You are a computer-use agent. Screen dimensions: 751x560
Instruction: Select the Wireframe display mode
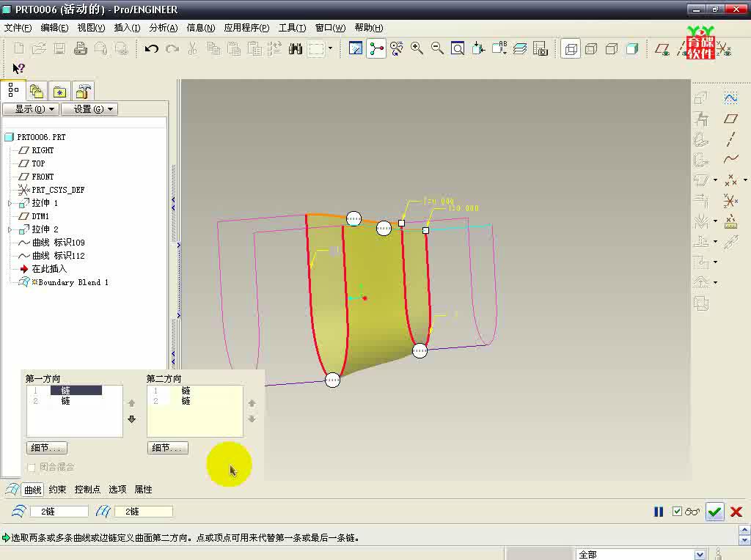point(571,49)
